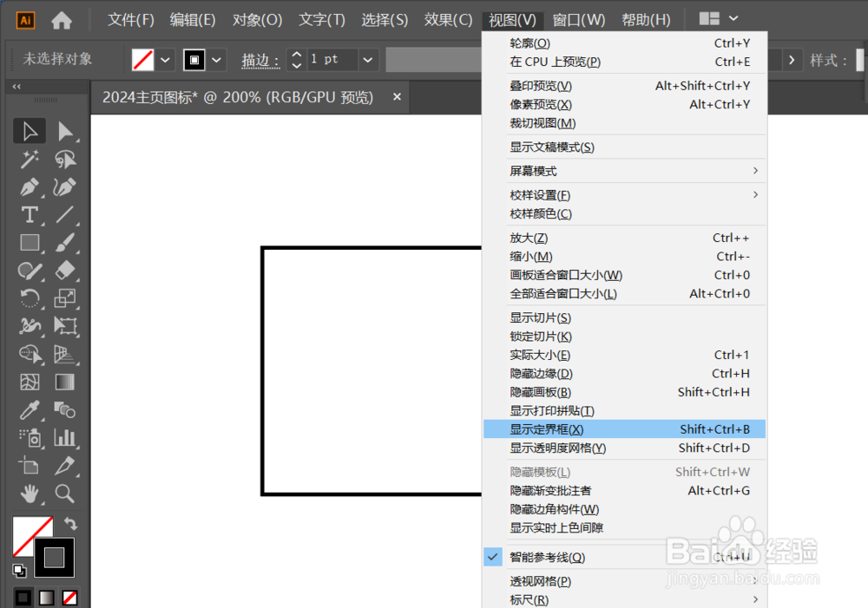Swap fill and stroke colors
868x608 pixels.
point(70,523)
